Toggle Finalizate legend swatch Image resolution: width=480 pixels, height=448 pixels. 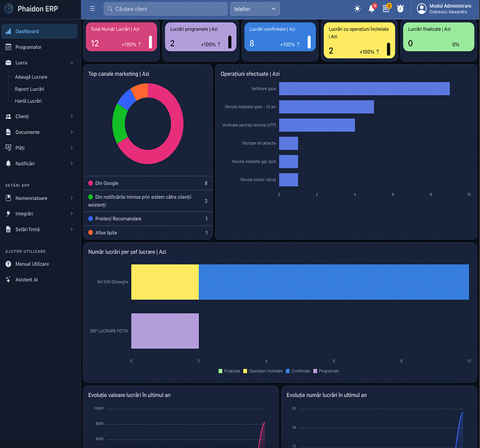pyautogui.click(x=220, y=371)
